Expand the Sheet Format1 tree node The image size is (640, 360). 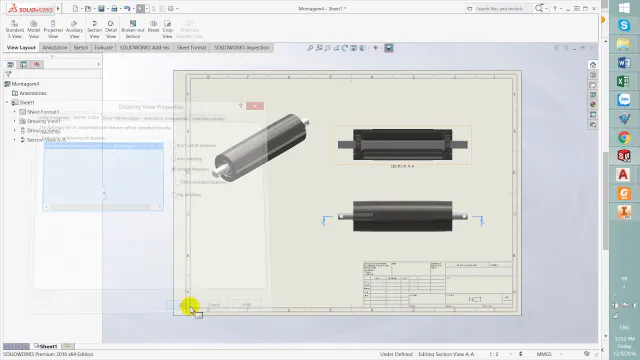15,112
